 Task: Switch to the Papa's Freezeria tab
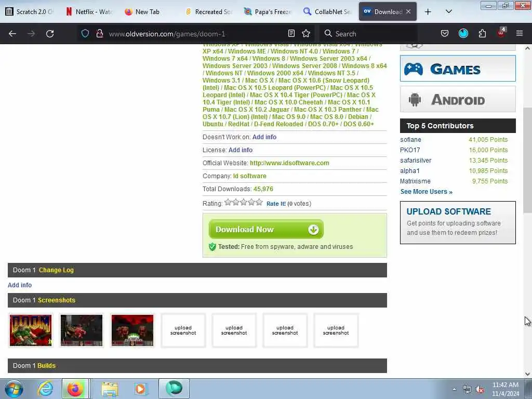pyautogui.click(x=268, y=12)
